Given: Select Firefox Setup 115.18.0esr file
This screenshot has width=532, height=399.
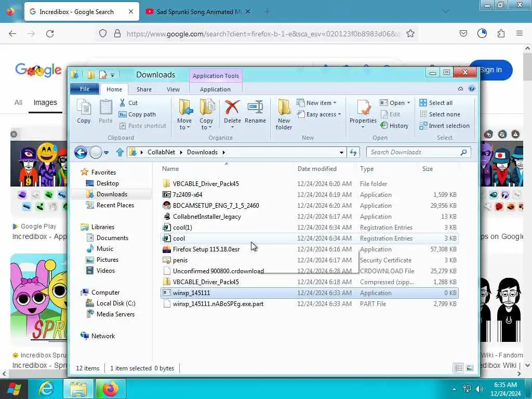Looking at the screenshot, I should pos(310,249).
